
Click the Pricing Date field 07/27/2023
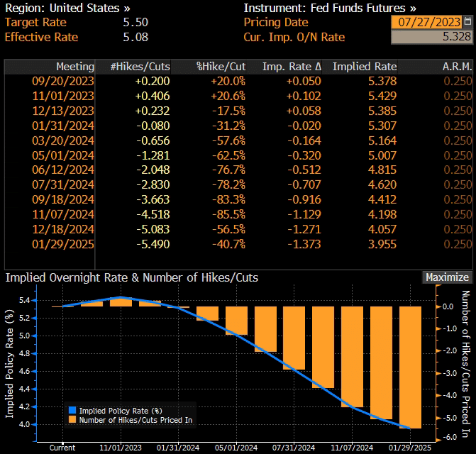pyautogui.click(x=428, y=22)
